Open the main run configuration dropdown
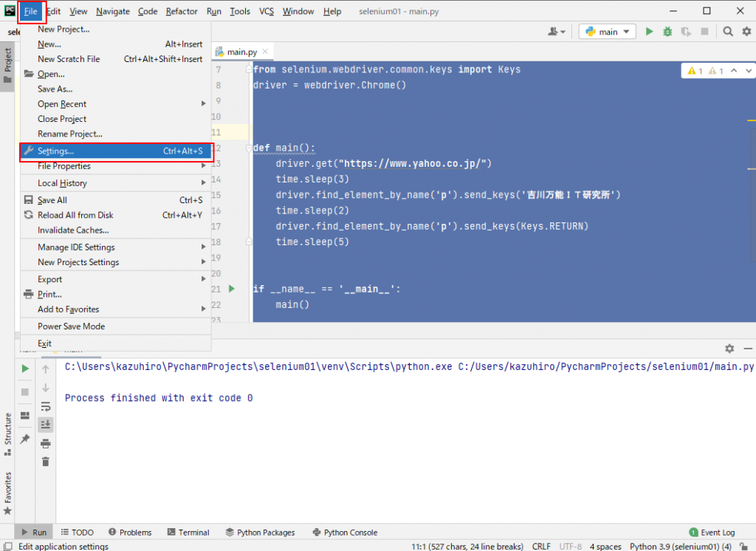Viewport: 756px width, 551px height. coord(608,32)
